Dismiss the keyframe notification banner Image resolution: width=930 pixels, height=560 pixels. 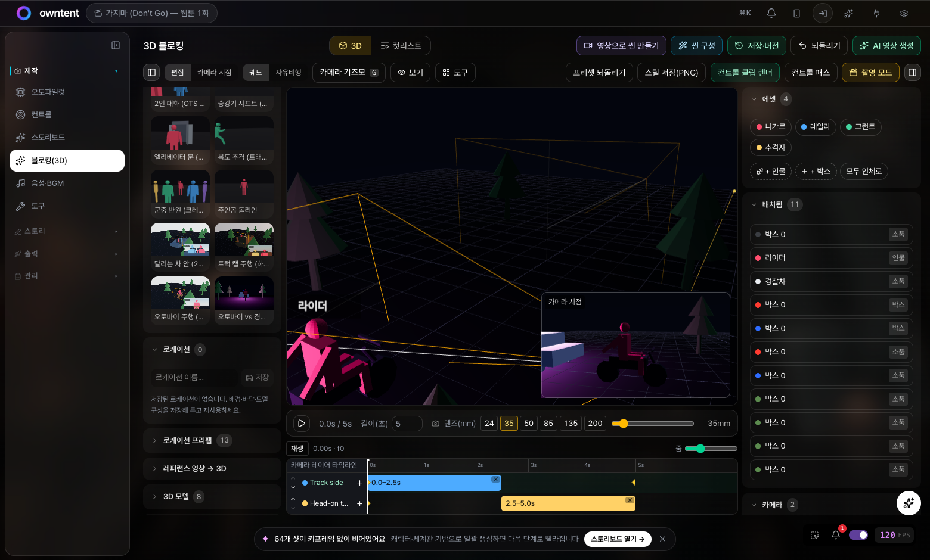(x=662, y=539)
